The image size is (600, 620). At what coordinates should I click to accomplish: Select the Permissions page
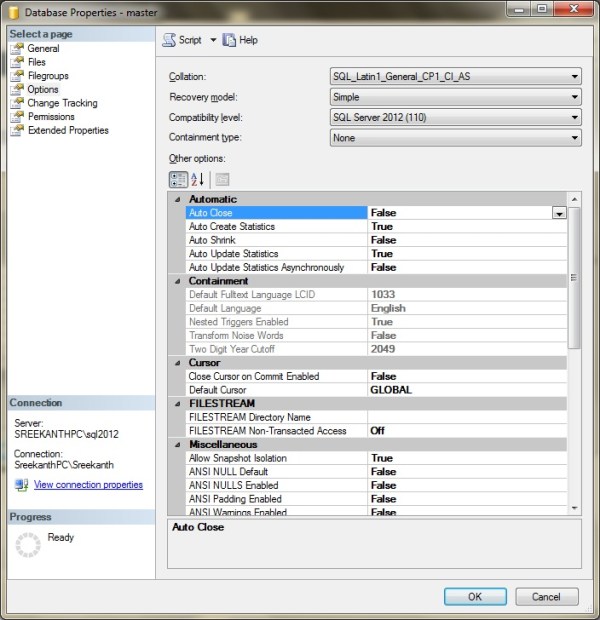coord(51,116)
